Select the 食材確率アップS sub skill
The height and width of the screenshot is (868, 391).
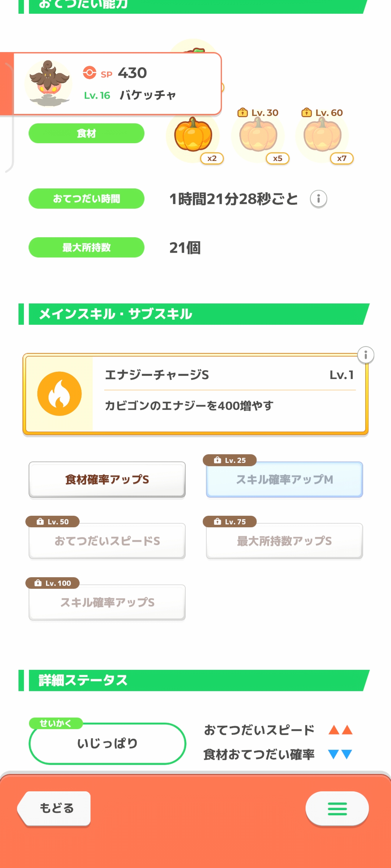point(107,480)
